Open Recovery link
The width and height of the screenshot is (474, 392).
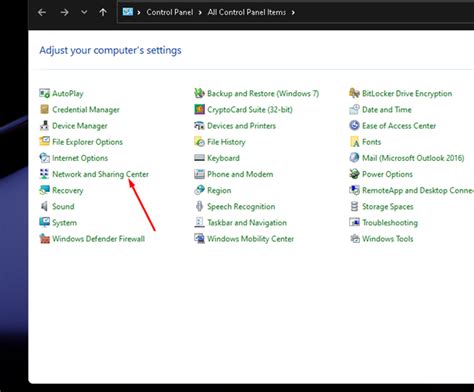point(68,190)
